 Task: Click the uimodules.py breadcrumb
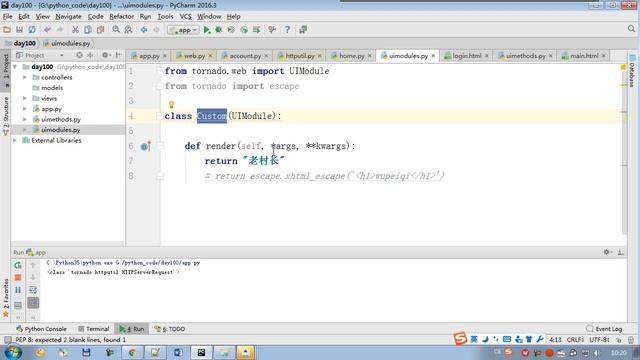point(67,43)
